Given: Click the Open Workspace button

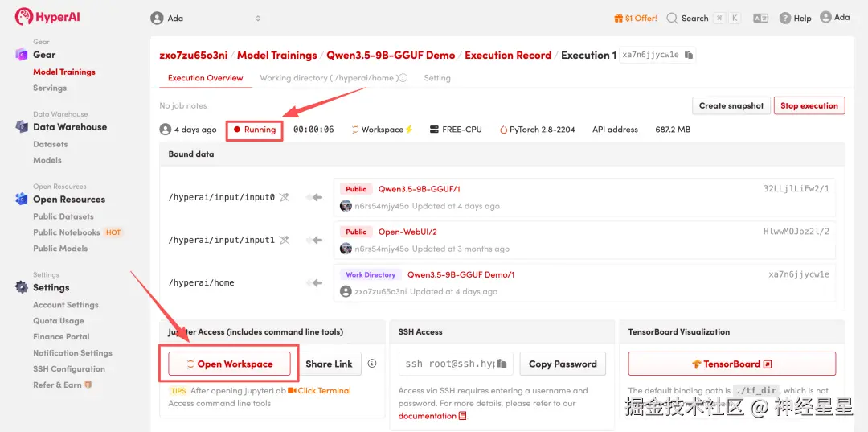Looking at the screenshot, I should click(229, 364).
